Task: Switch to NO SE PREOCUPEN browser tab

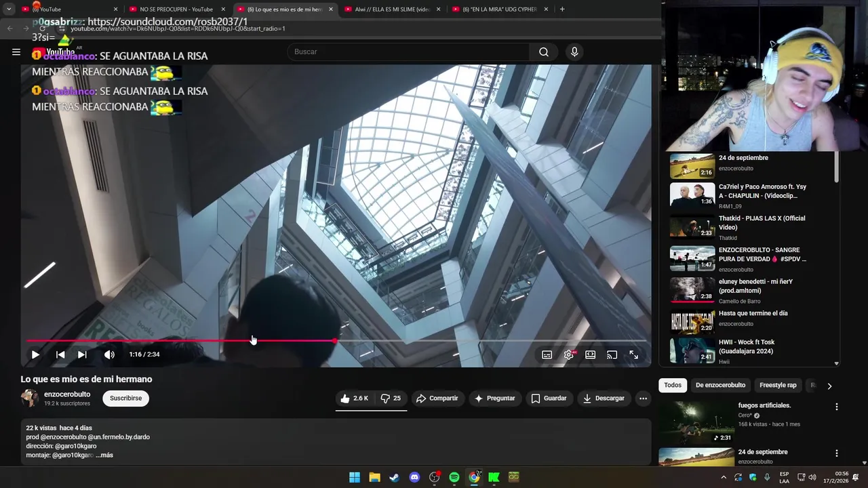Action: pyautogui.click(x=176, y=9)
